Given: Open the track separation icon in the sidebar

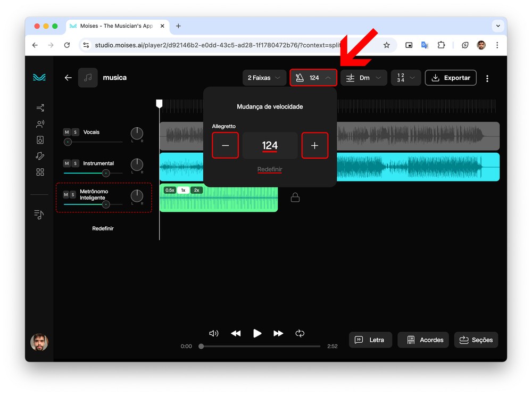Looking at the screenshot, I should coord(40,108).
